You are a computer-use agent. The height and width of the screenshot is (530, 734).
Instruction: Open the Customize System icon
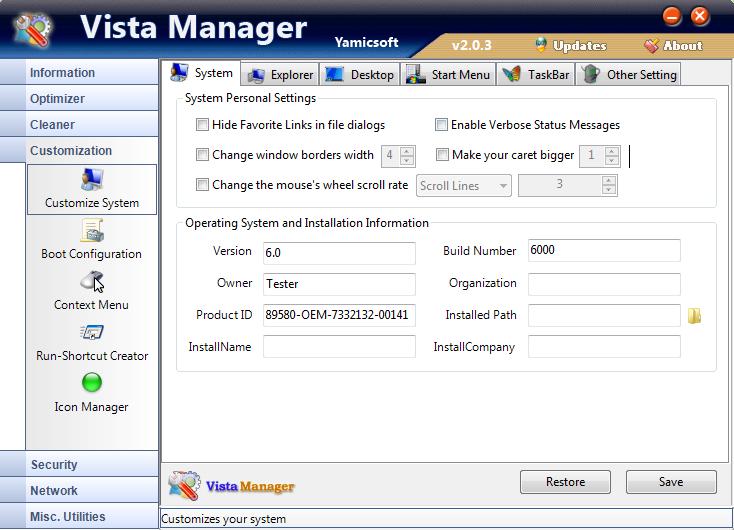(92, 180)
